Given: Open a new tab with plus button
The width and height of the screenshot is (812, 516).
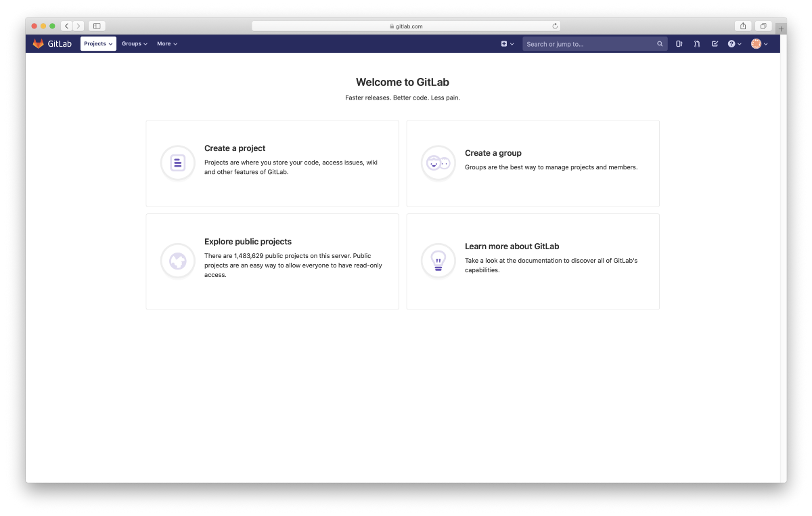Looking at the screenshot, I should (781, 28).
